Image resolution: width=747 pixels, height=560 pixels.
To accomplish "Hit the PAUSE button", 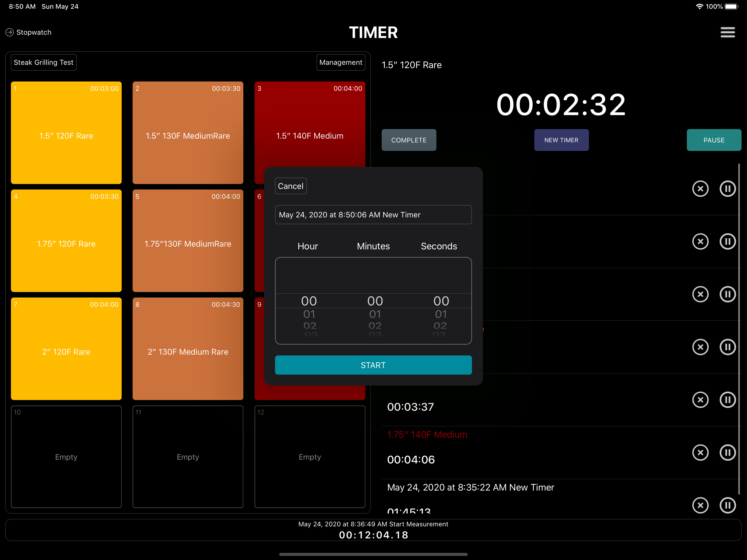I will pyautogui.click(x=714, y=140).
